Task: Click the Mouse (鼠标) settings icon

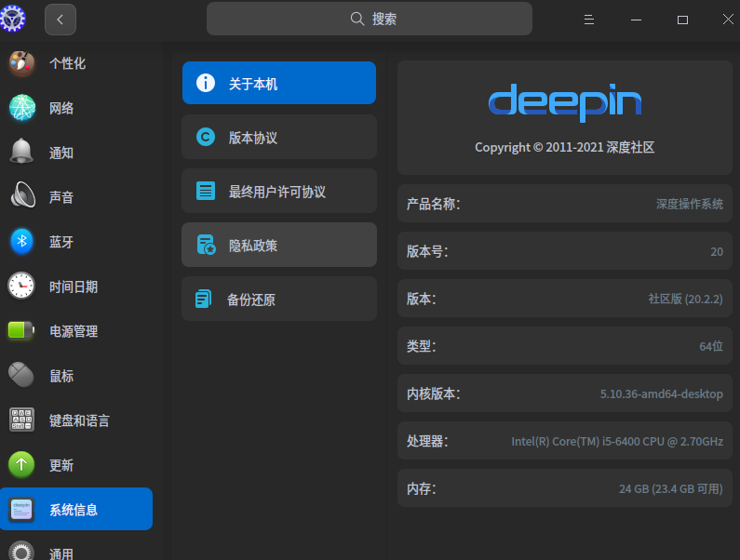Action: (x=21, y=376)
